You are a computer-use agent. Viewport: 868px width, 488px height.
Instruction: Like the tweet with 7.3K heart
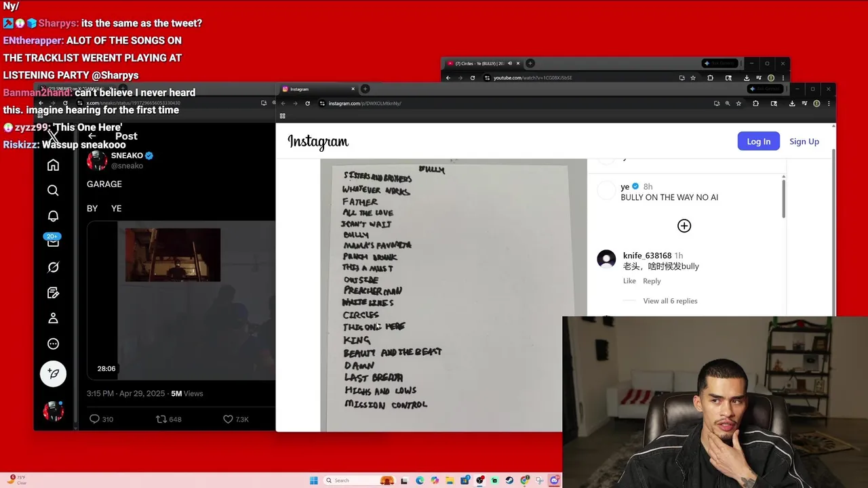[228, 419]
